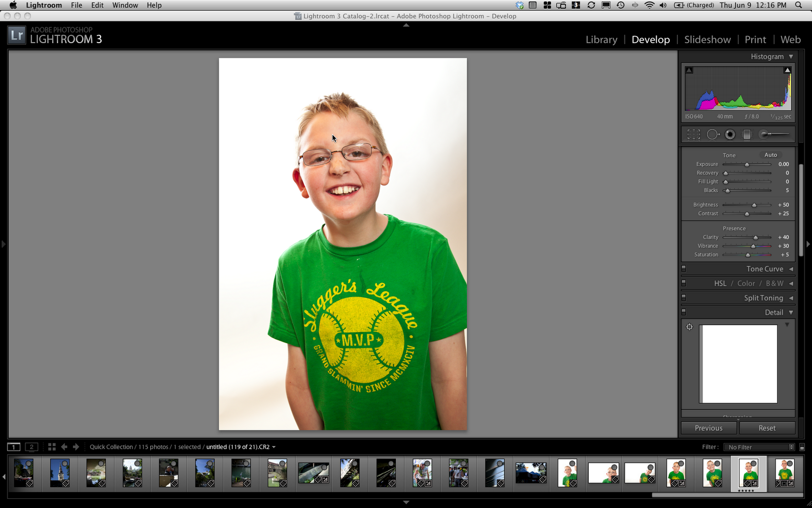812x508 pixels.
Task: Toggle the Tone Curve panel on/off switch
Action: [x=684, y=268]
